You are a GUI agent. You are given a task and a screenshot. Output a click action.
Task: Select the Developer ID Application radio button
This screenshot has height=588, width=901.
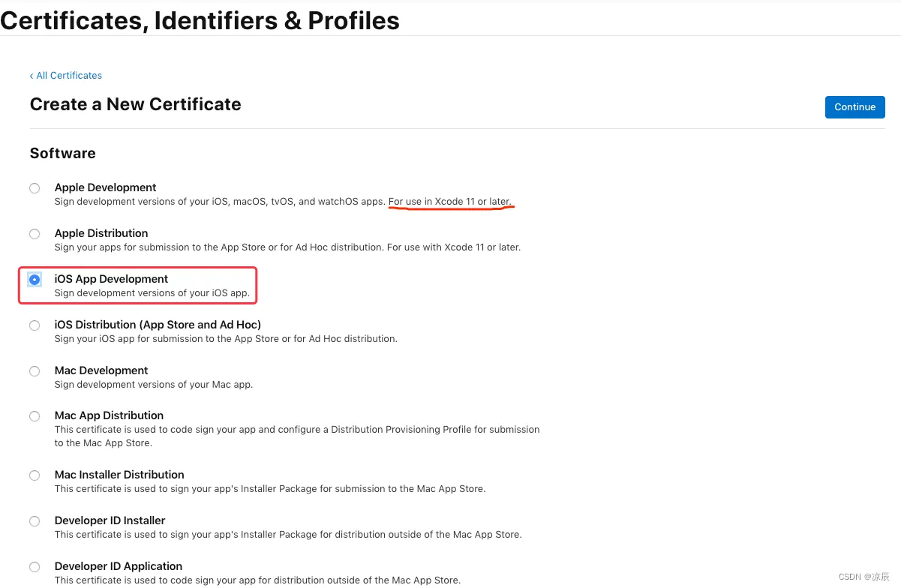point(35,567)
